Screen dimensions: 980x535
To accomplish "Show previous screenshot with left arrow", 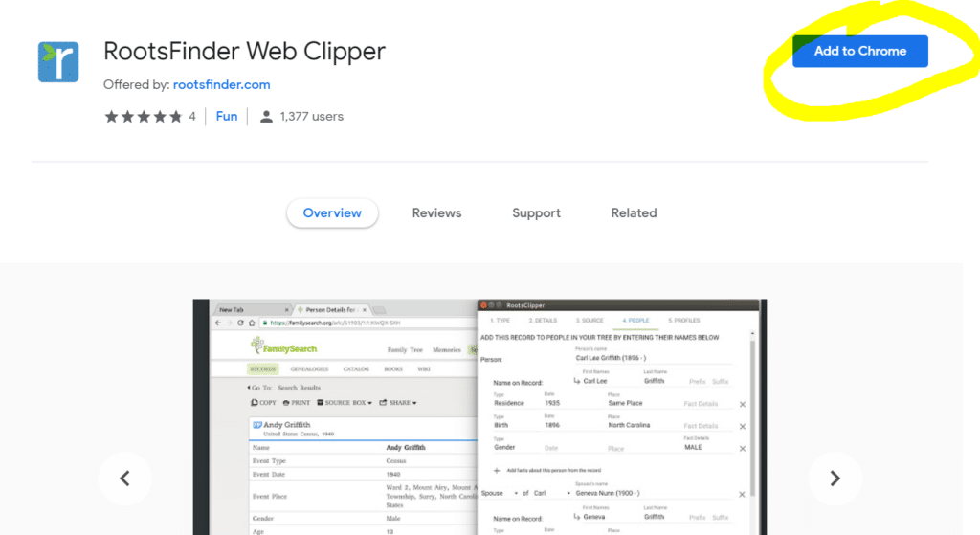I will (125, 479).
